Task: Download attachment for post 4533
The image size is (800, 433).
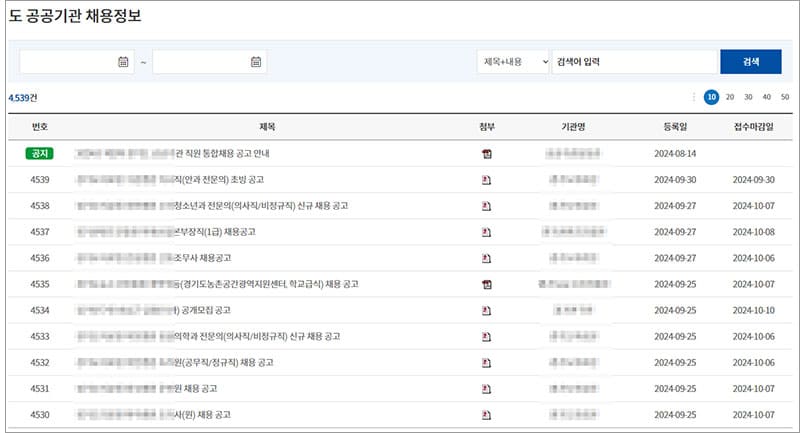Action: (487, 336)
